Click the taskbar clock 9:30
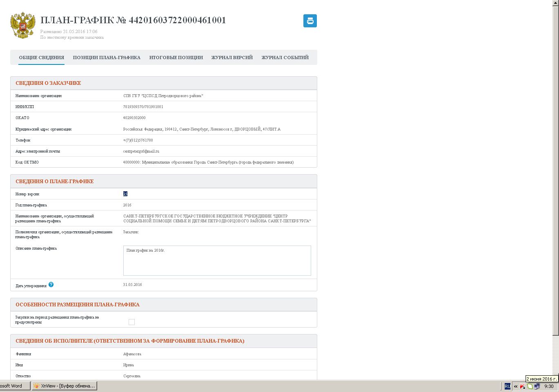Viewport: 559px width, 392px height. pyautogui.click(x=549, y=386)
